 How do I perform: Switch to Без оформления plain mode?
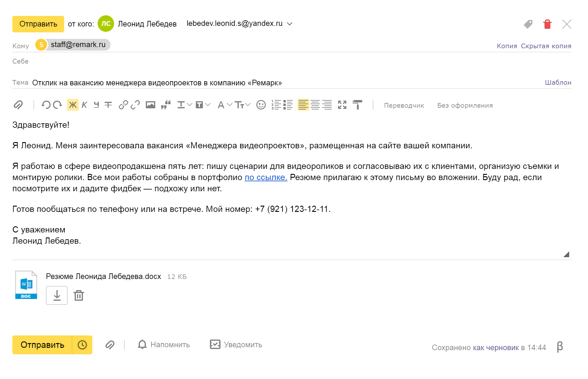coord(465,105)
